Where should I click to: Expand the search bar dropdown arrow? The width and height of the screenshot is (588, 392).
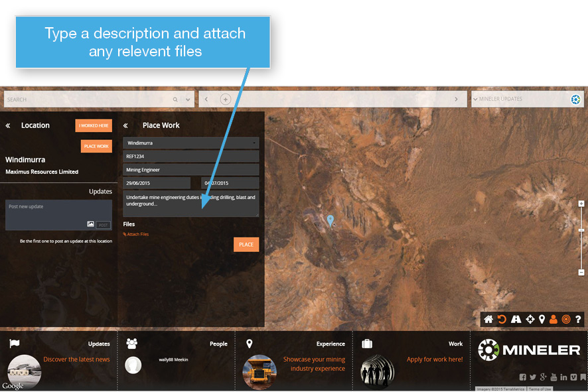pyautogui.click(x=188, y=99)
